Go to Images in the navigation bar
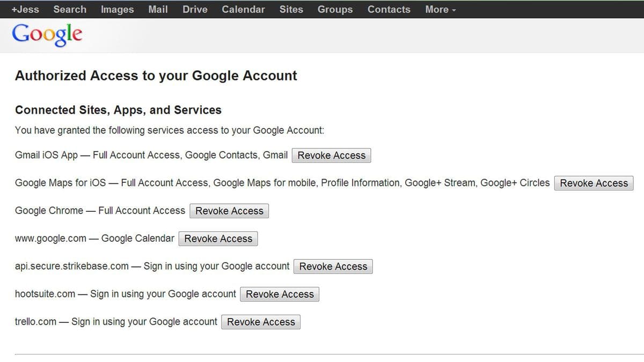Screen dimensions: 644x362 coord(117,9)
